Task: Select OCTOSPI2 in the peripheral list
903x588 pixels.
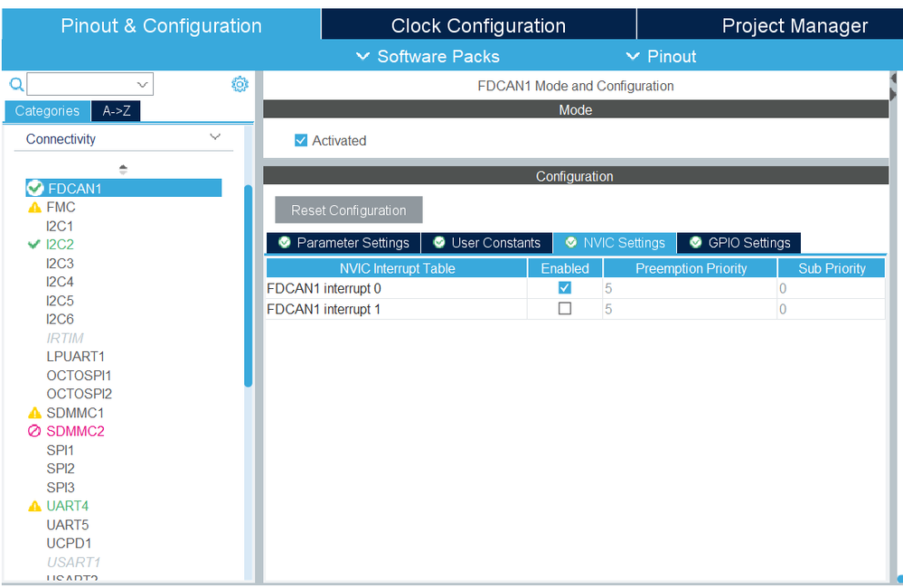Action: 80,394
